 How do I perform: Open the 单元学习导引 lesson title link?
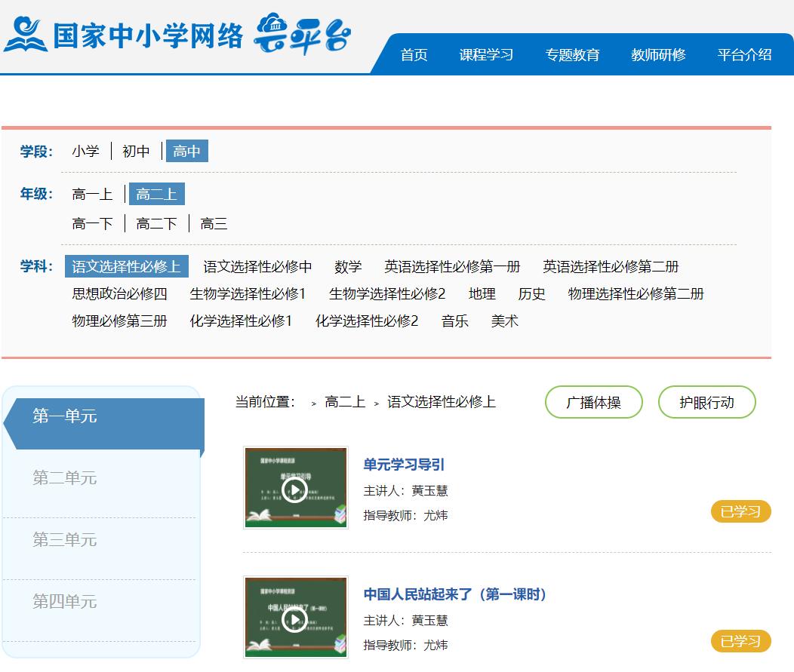(x=404, y=465)
